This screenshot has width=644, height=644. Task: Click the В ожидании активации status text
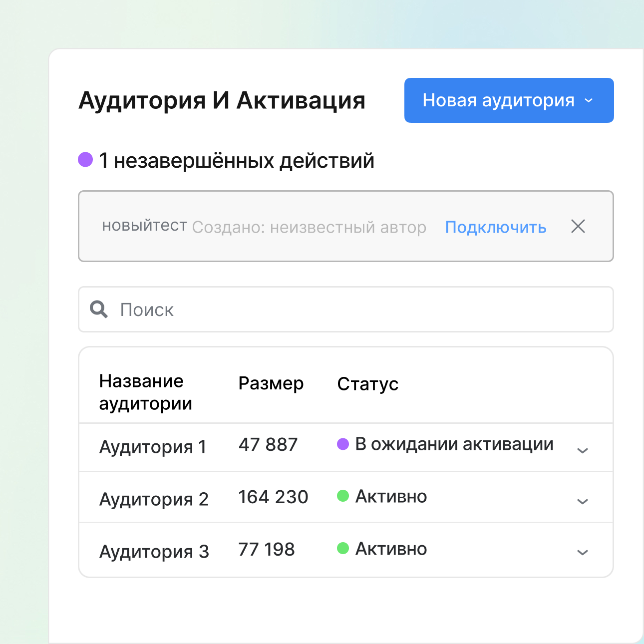click(x=454, y=444)
